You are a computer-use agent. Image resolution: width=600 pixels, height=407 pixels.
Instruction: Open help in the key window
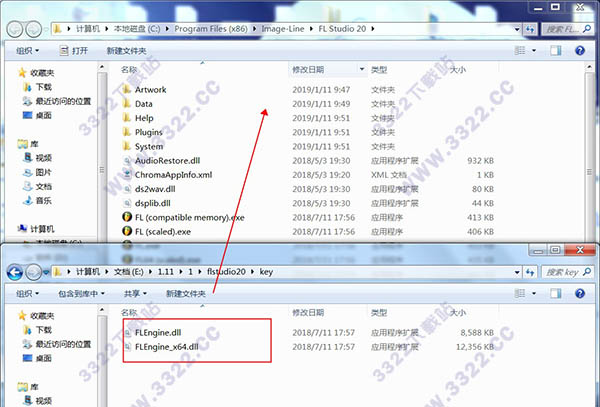click(x=580, y=293)
